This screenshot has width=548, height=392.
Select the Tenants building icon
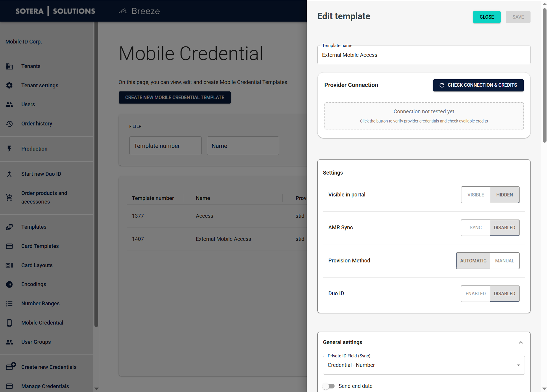click(x=9, y=66)
